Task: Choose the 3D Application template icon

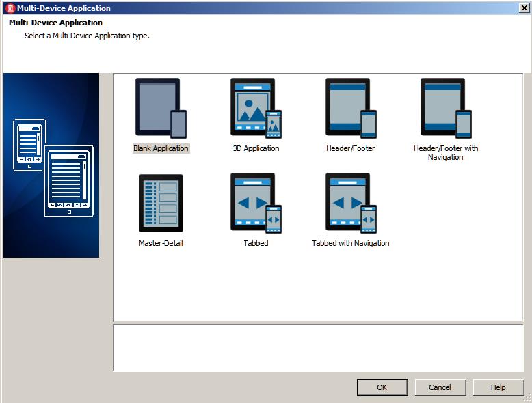Action: [x=256, y=108]
